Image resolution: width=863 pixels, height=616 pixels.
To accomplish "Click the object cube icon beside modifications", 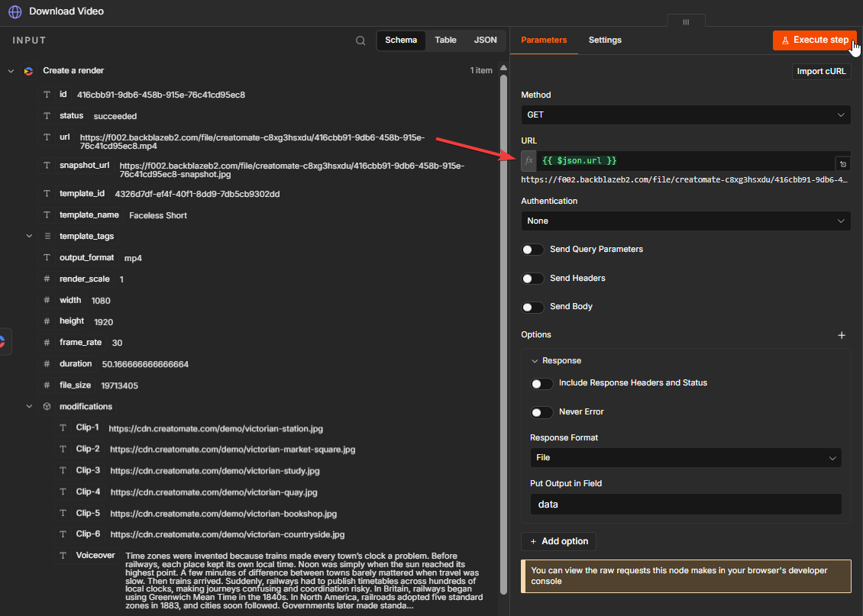I will [47, 406].
